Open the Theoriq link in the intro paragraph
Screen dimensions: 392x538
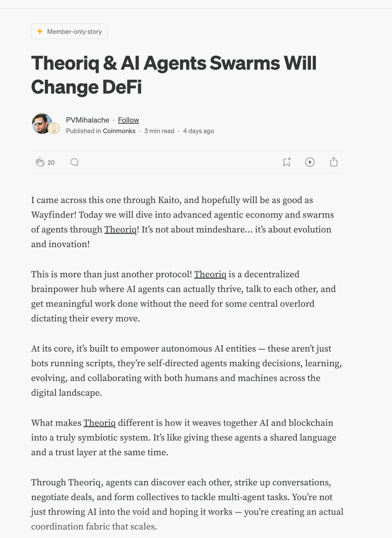pyautogui.click(x=120, y=230)
